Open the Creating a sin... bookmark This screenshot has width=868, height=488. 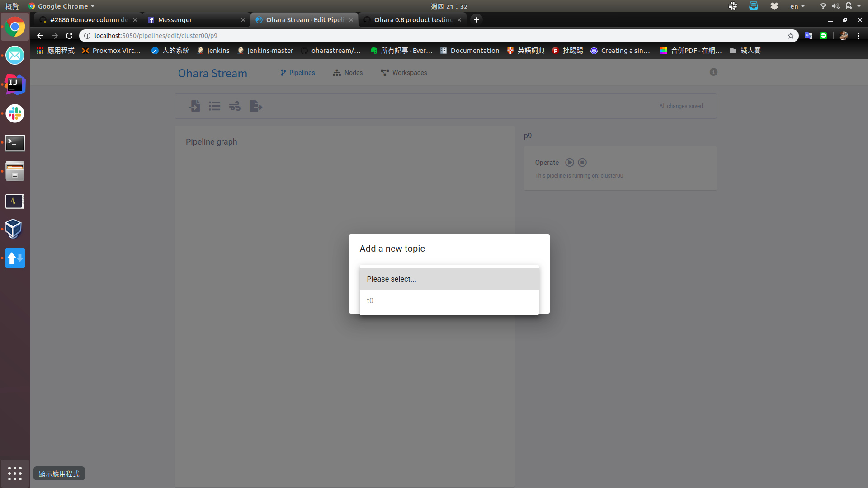tap(620, 51)
